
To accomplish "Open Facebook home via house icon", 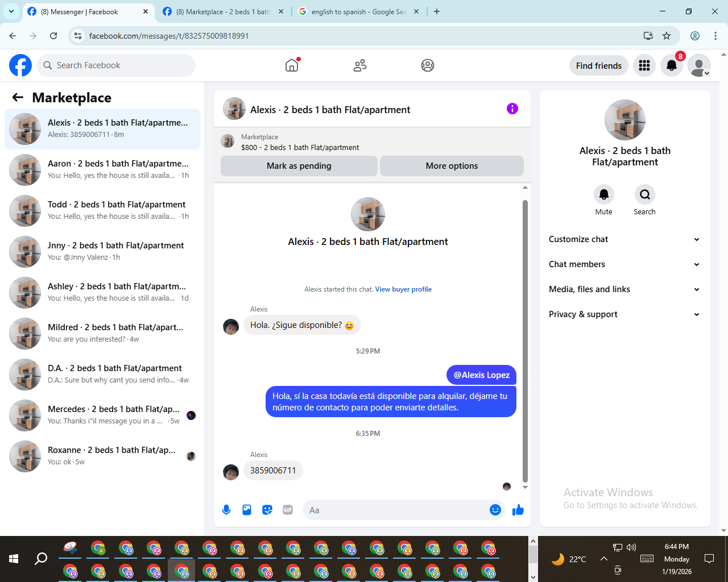I will [x=292, y=65].
